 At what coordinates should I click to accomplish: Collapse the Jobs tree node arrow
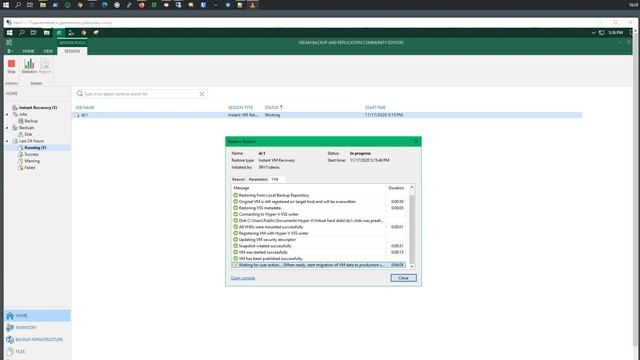[7, 114]
